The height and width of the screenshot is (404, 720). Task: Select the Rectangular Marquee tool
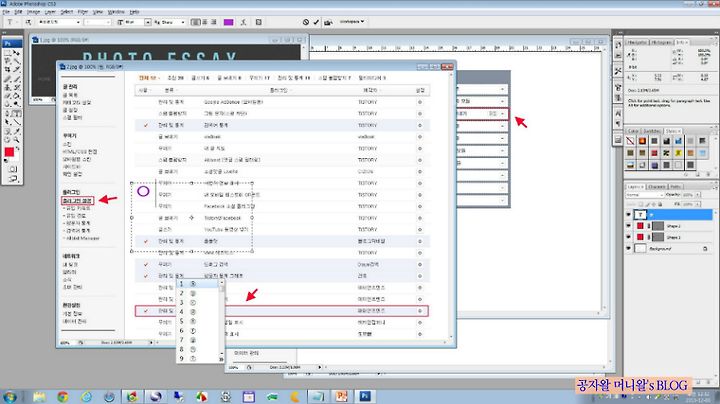8,53
